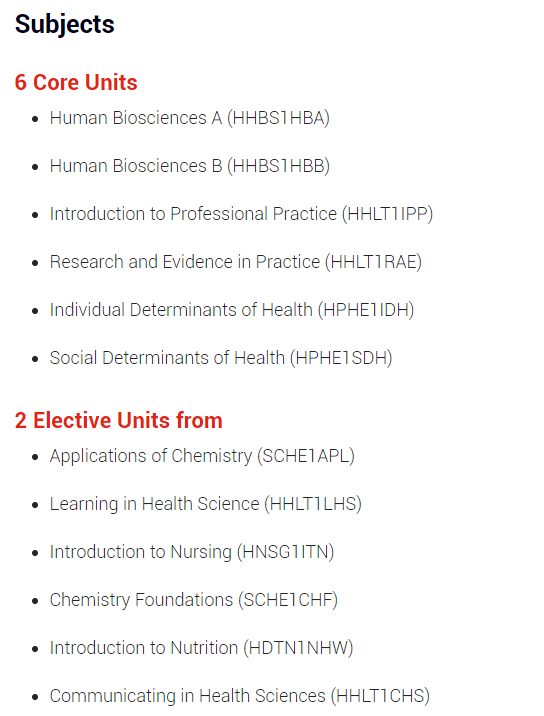The image size is (544, 716).
Task: Click the bullet beside Chemistry Foundations
Action: (35, 601)
